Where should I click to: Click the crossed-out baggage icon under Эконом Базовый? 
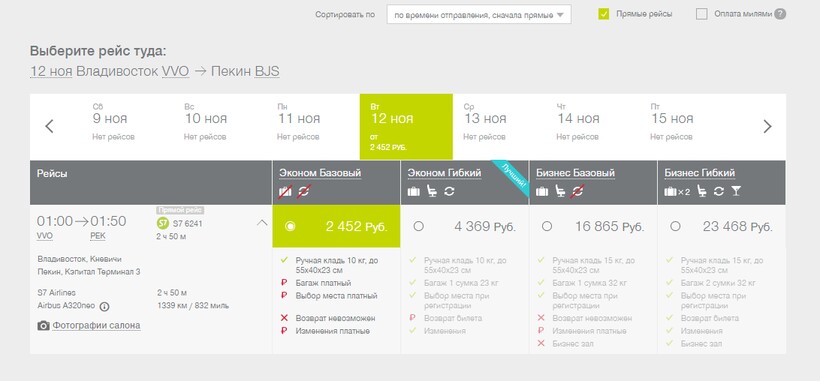point(285,191)
